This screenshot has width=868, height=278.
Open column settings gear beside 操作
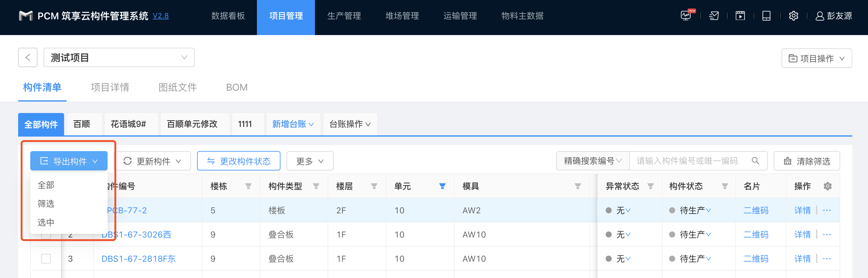(828, 186)
